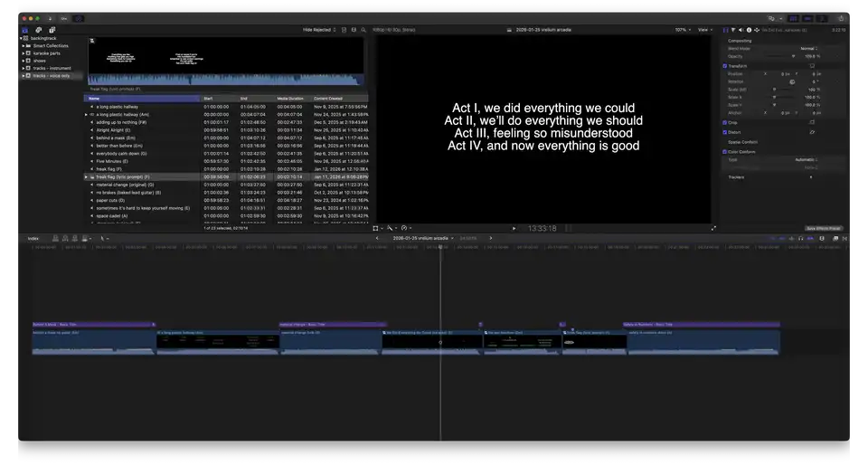The height and width of the screenshot is (465, 868).
Task: Show the Video inspector icon
Action: [x=726, y=30]
